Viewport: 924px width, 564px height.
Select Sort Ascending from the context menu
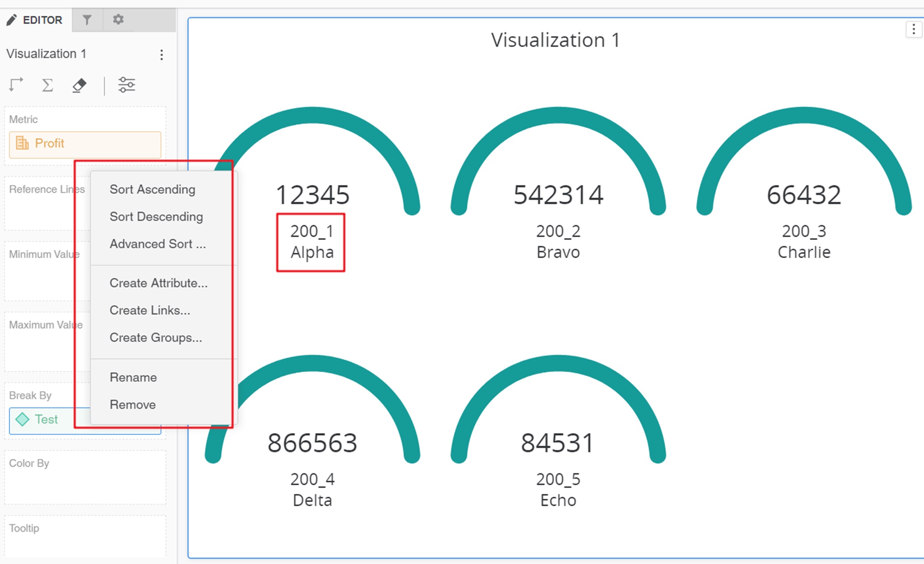pos(152,189)
